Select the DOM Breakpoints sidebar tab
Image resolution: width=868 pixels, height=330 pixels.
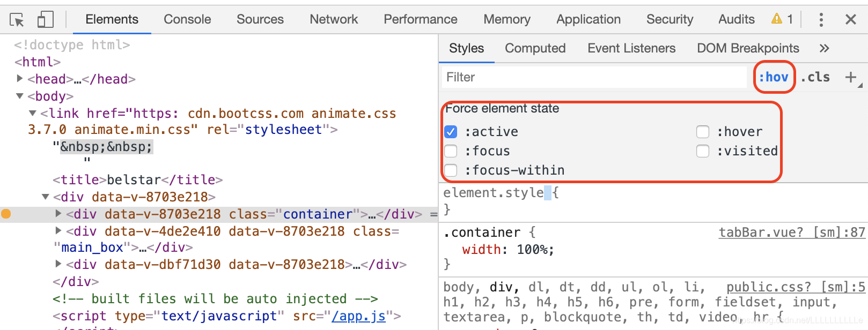748,48
